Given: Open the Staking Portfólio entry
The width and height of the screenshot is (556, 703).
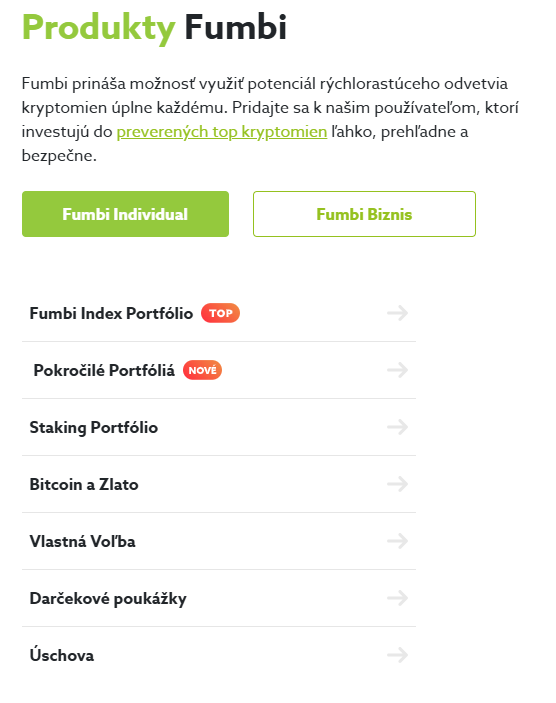Looking at the screenshot, I should point(219,427).
